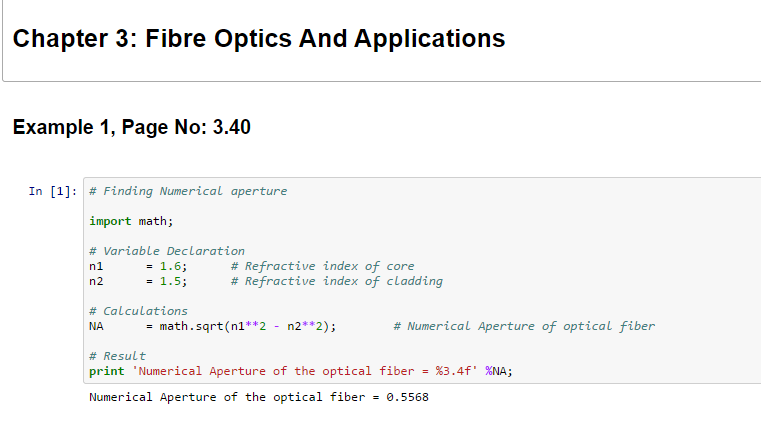Click the NA variable name before math.sqrt

[x=96, y=326]
